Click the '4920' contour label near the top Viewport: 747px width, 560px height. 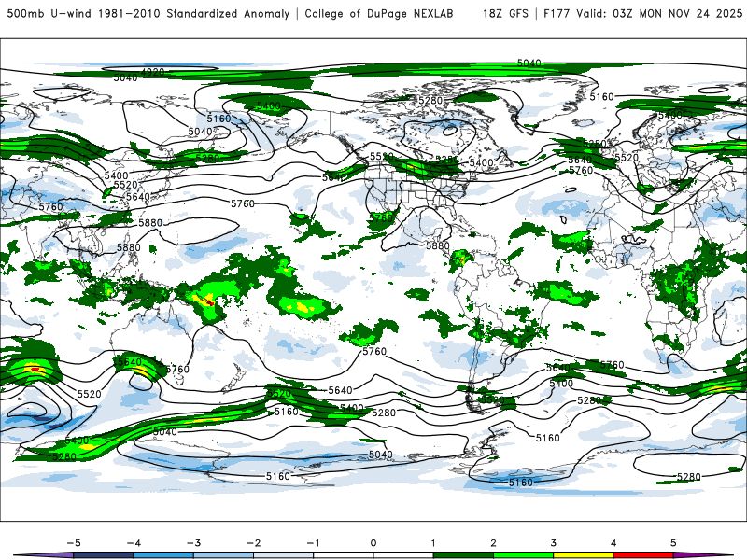coord(153,73)
